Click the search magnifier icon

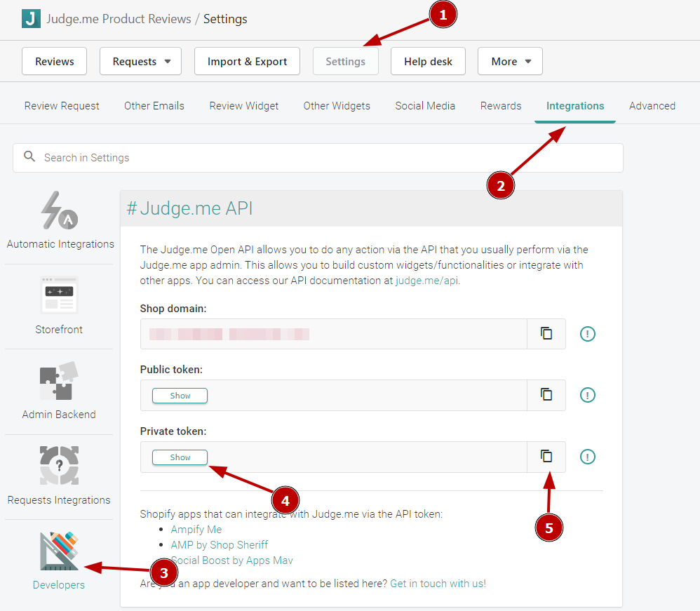(x=29, y=156)
